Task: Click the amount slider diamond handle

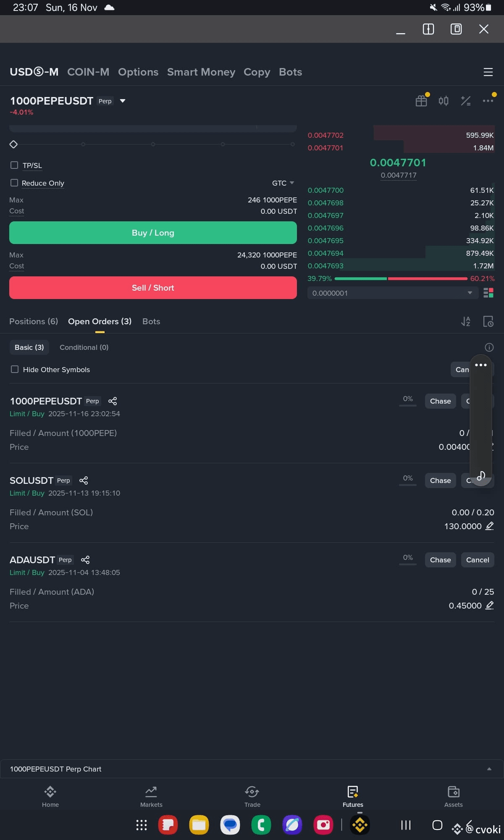Action: [x=13, y=144]
